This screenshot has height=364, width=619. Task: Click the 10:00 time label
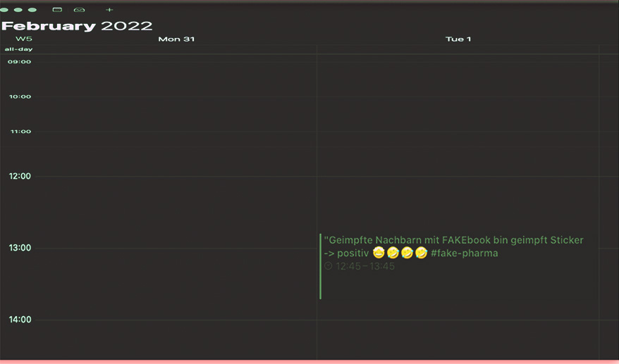click(20, 96)
